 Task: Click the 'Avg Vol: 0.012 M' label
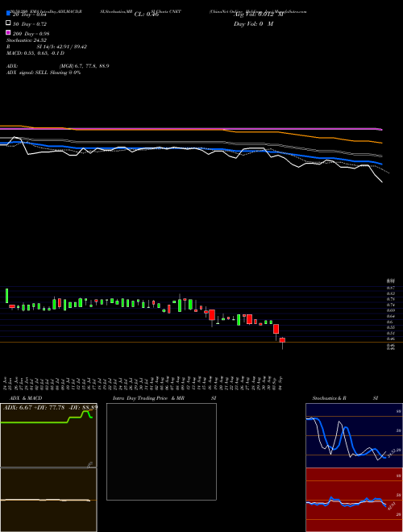coord(259,15)
